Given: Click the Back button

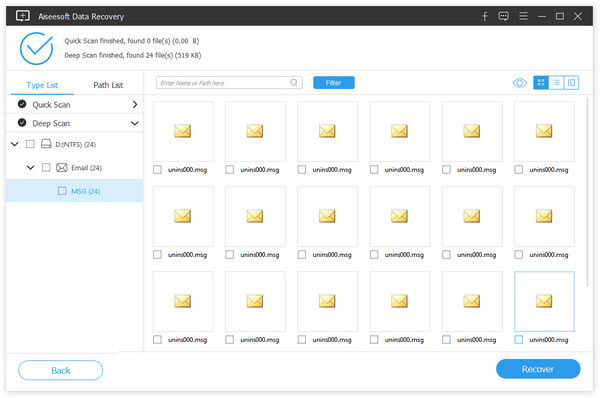Looking at the screenshot, I should [60, 370].
